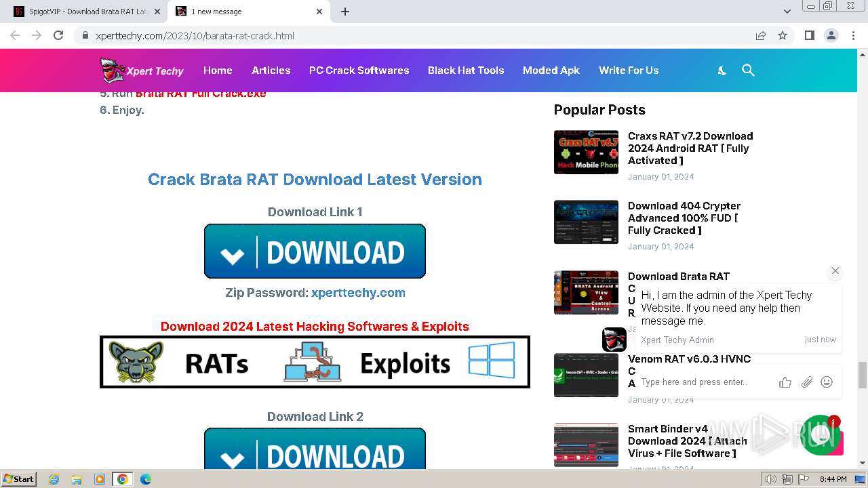Send a thumbs up in chat

pyautogui.click(x=785, y=382)
